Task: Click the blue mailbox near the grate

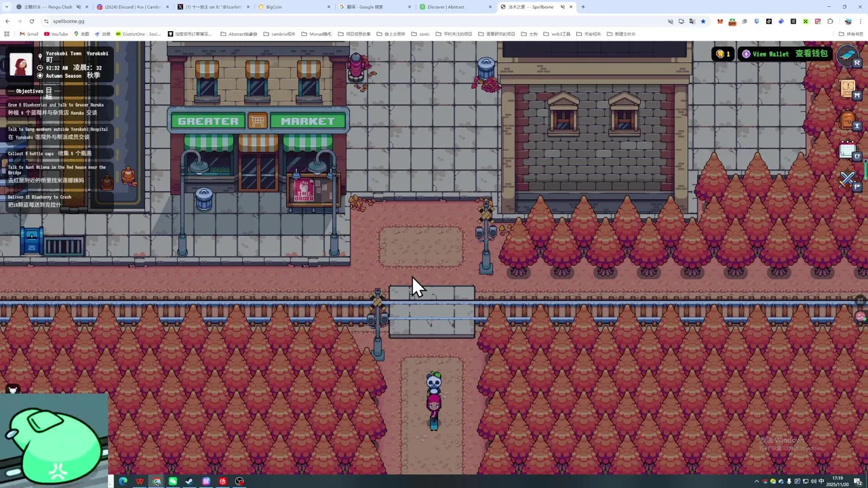Action: point(31,241)
